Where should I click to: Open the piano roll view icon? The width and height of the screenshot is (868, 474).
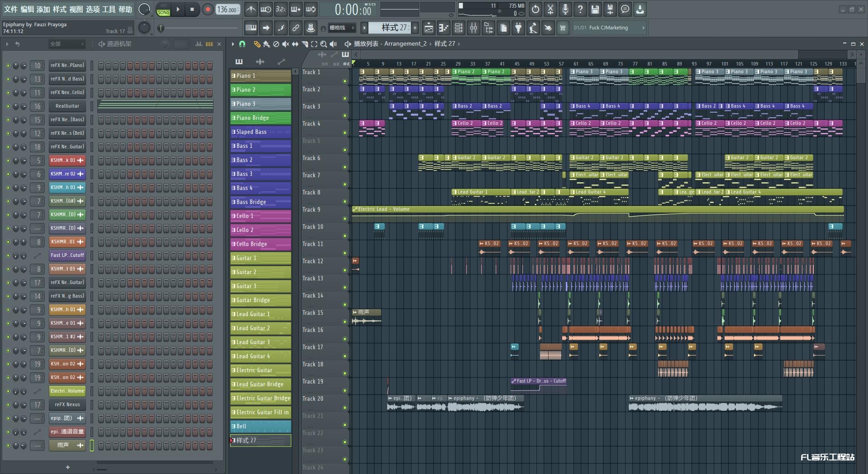pos(444,28)
